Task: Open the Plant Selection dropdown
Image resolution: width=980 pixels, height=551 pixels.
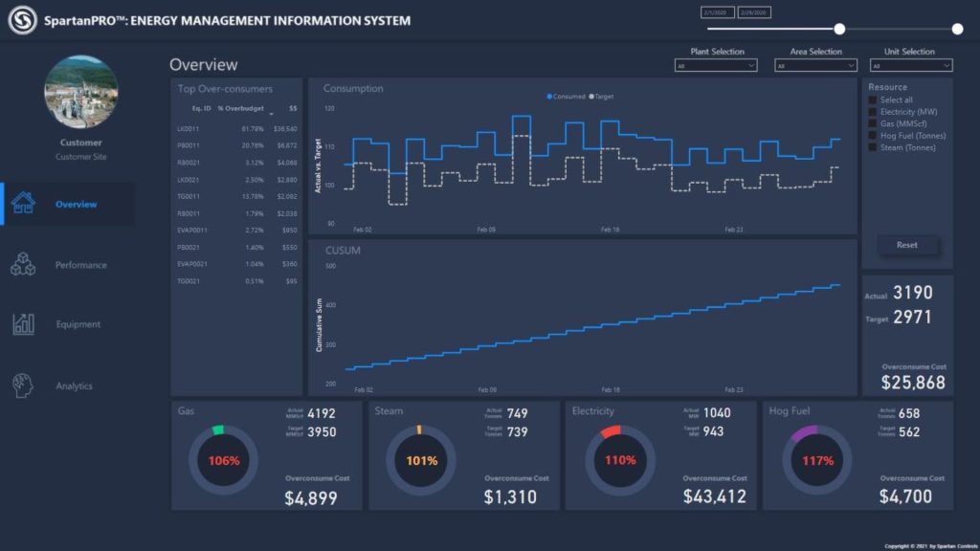Action: click(x=716, y=66)
